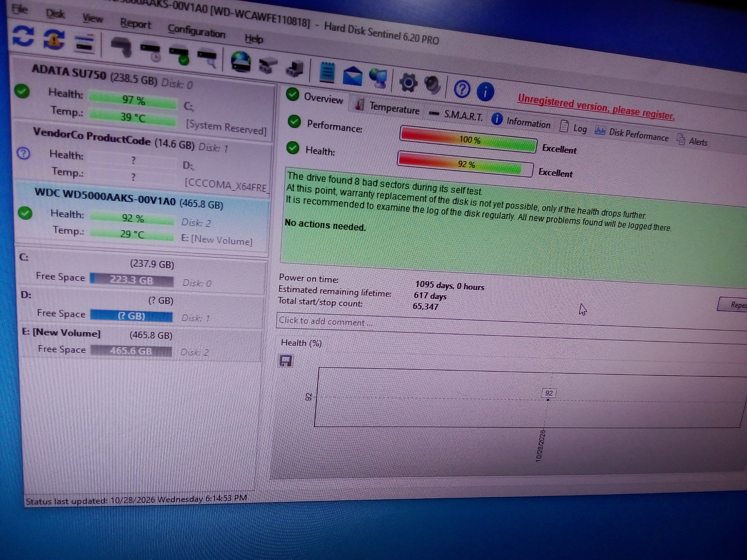The height and width of the screenshot is (560, 747).
Task: Click the refresh icon with yellow warning sign
Action: point(54,40)
